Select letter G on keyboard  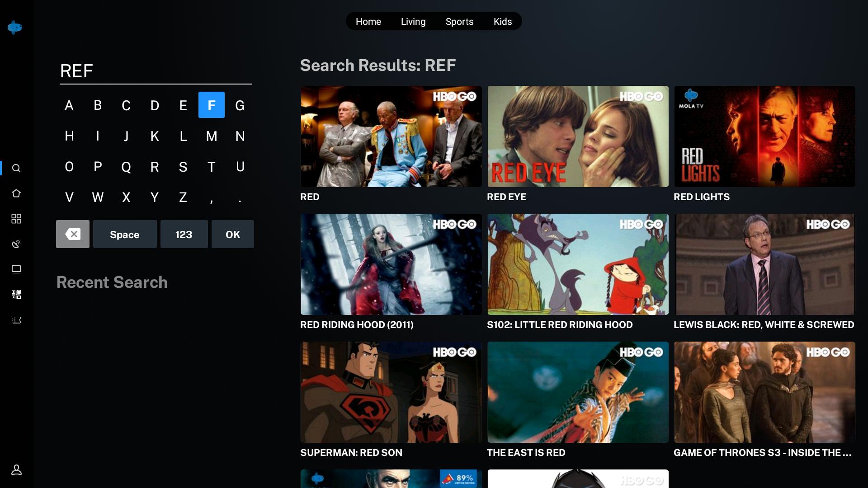point(240,105)
